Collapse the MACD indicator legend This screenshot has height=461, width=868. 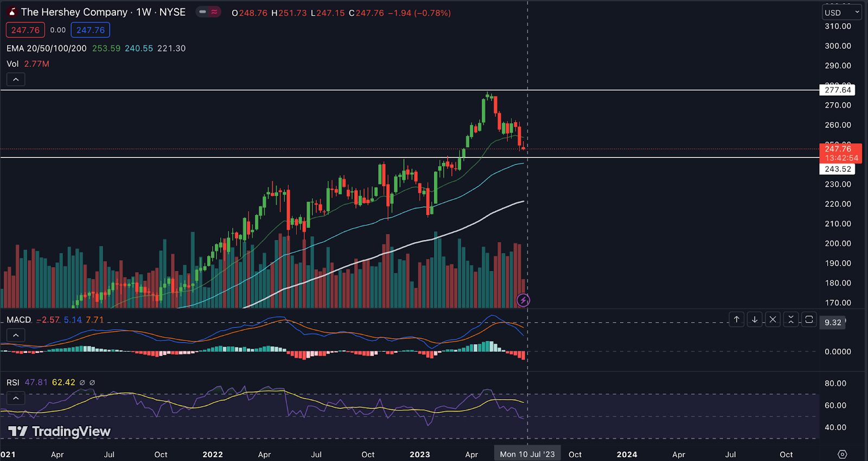tap(16, 336)
